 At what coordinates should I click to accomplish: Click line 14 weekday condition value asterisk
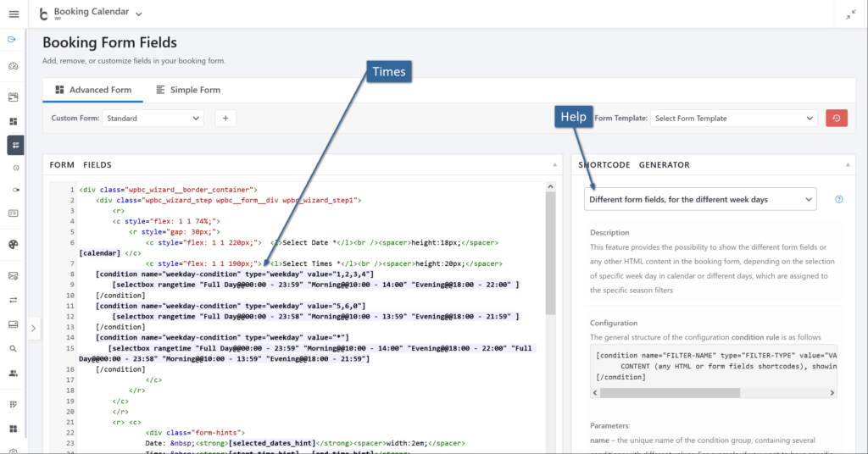coord(223,337)
